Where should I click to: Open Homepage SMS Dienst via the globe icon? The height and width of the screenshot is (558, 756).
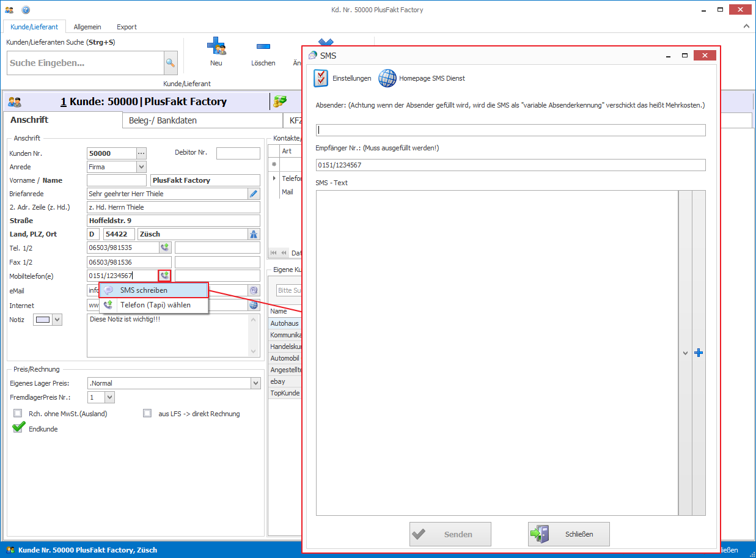(387, 78)
